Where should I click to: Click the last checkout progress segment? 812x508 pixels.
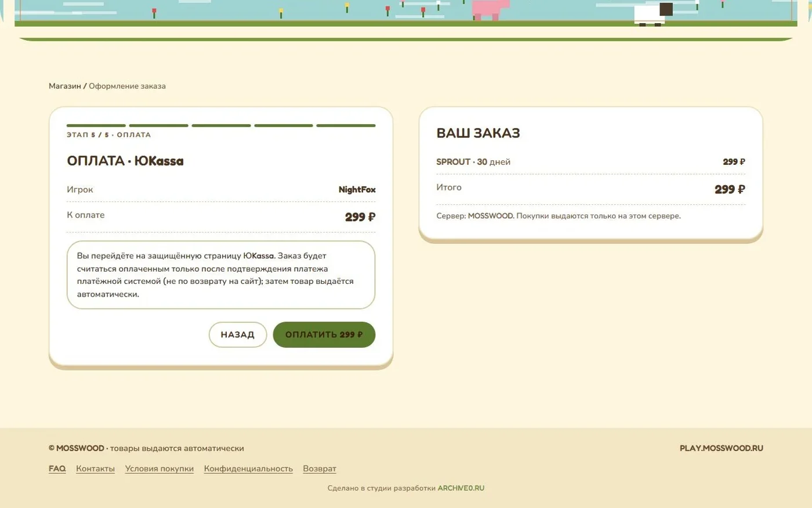[x=346, y=125]
